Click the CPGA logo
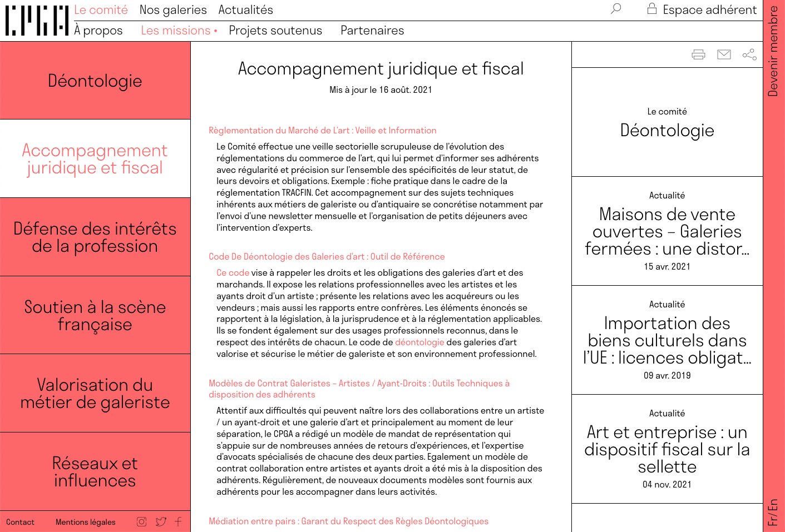 click(37, 21)
